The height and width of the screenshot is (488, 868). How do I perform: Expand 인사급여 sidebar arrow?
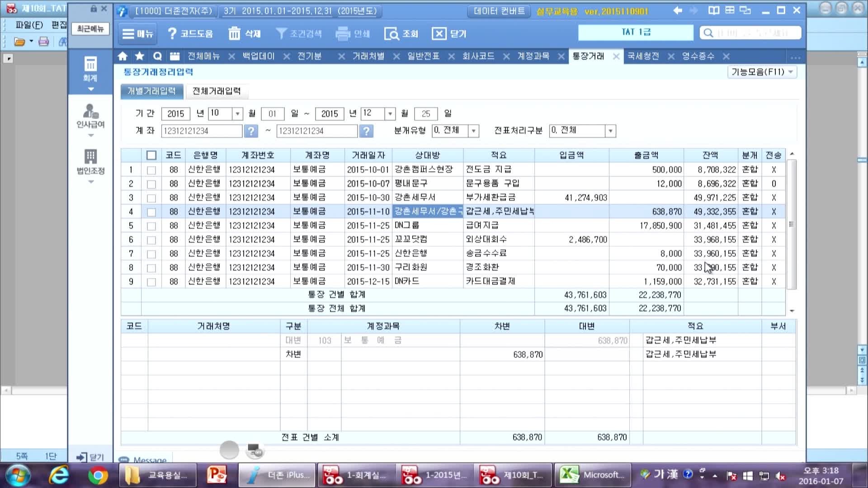[x=90, y=136]
